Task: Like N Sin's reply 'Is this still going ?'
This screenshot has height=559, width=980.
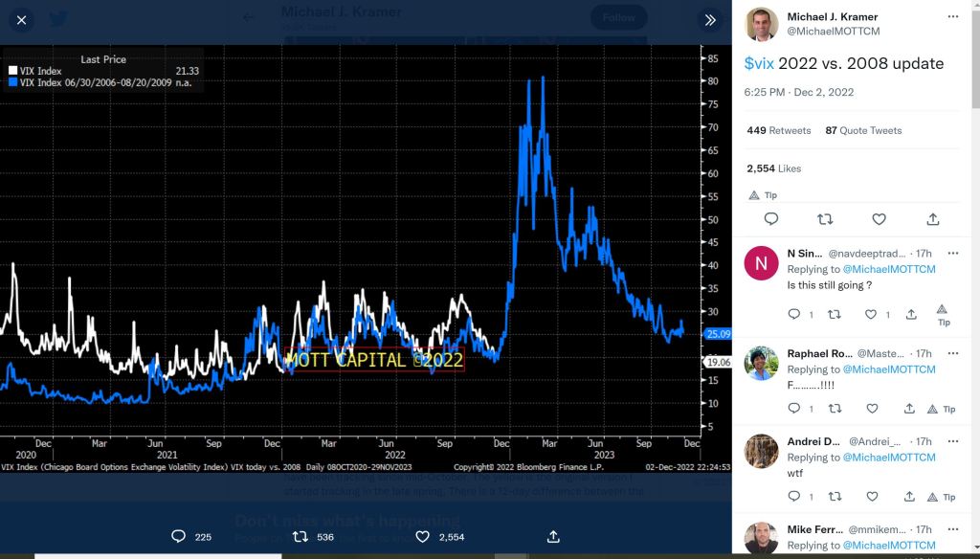Action: pyautogui.click(x=871, y=314)
